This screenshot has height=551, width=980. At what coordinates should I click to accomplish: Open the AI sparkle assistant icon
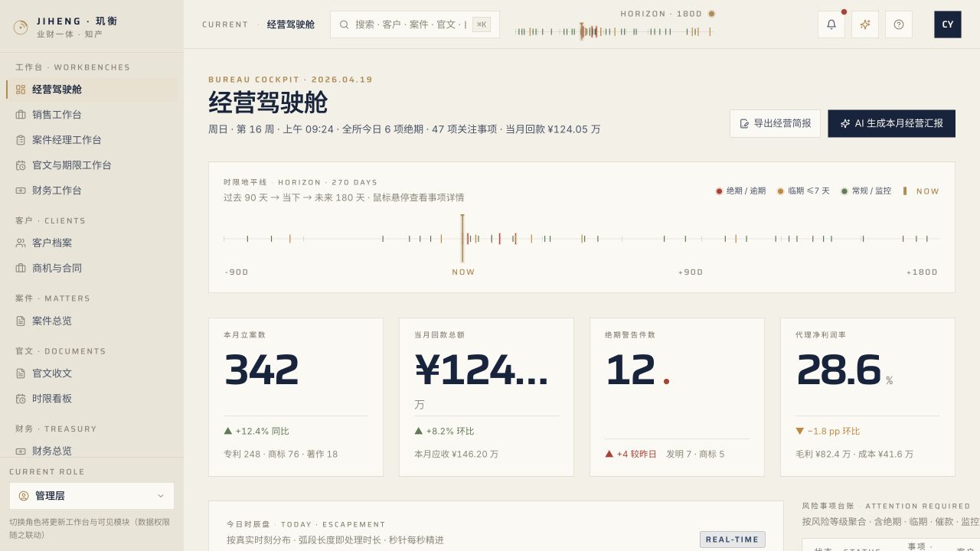pos(865,24)
